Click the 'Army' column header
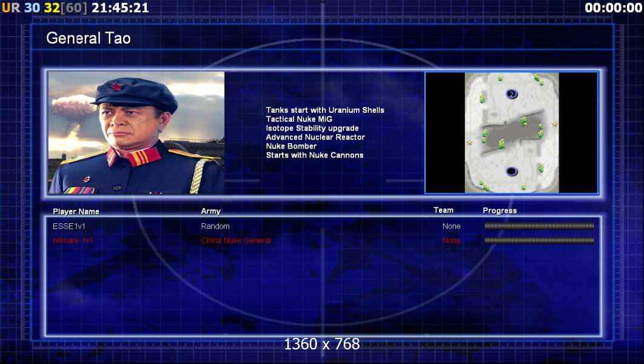 click(210, 211)
